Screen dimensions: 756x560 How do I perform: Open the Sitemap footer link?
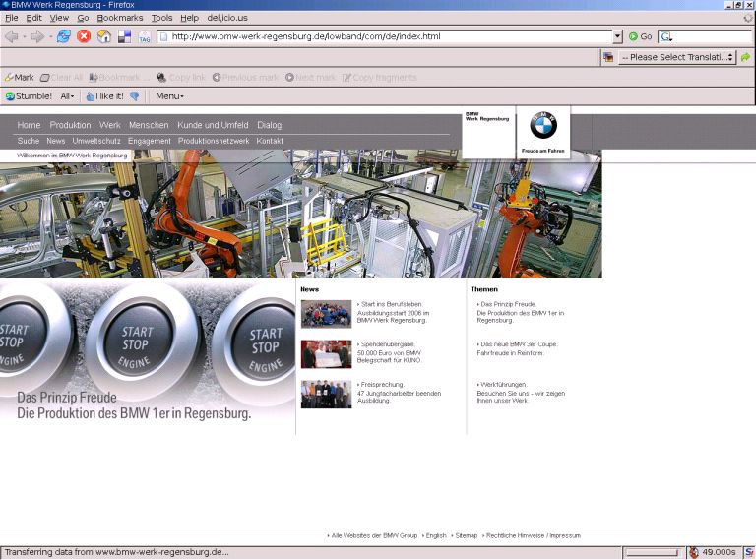click(x=467, y=536)
